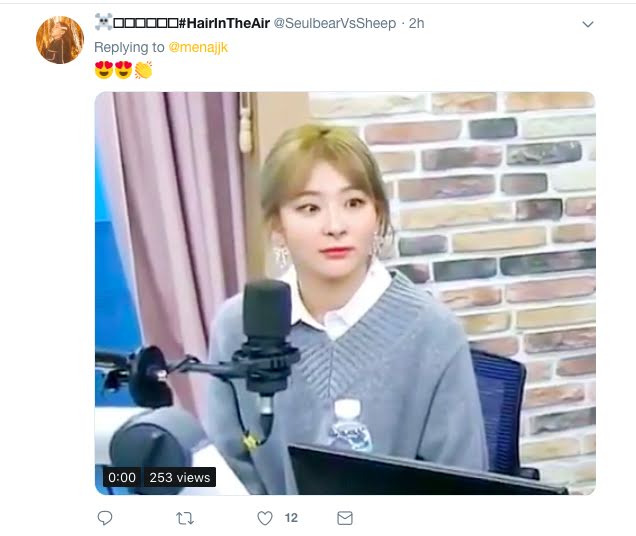This screenshot has height=536, width=636.
Task: Open the @menajjk mention link
Action: coord(198,47)
